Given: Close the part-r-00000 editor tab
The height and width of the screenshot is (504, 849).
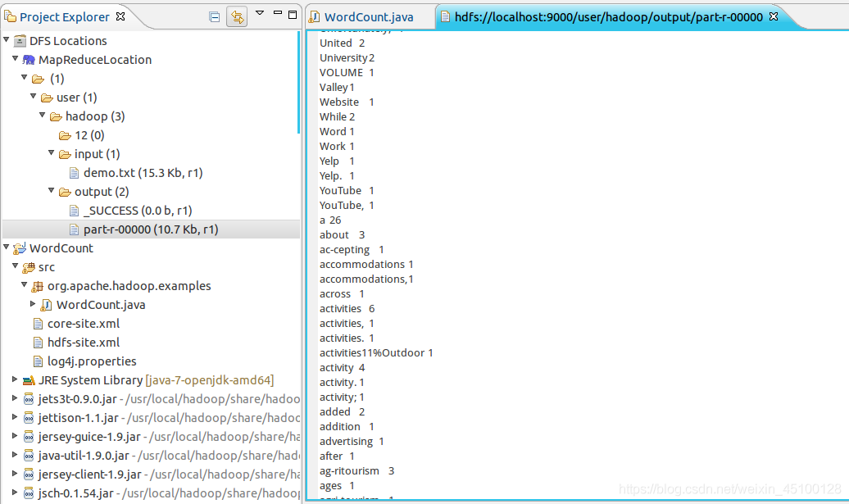Looking at the screenshot, I should coord(774,16).
